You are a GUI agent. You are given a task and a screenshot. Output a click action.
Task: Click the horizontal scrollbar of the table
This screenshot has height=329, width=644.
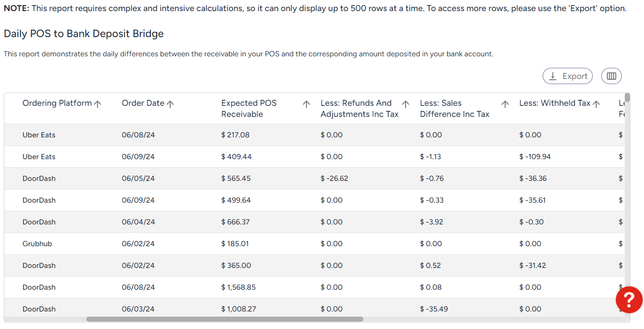coord(225,319)
